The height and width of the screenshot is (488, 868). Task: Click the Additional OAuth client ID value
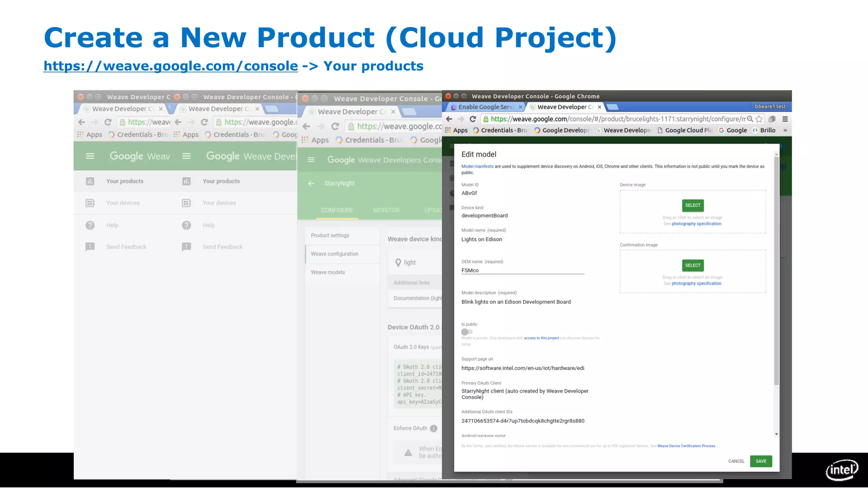coord(523,421)
